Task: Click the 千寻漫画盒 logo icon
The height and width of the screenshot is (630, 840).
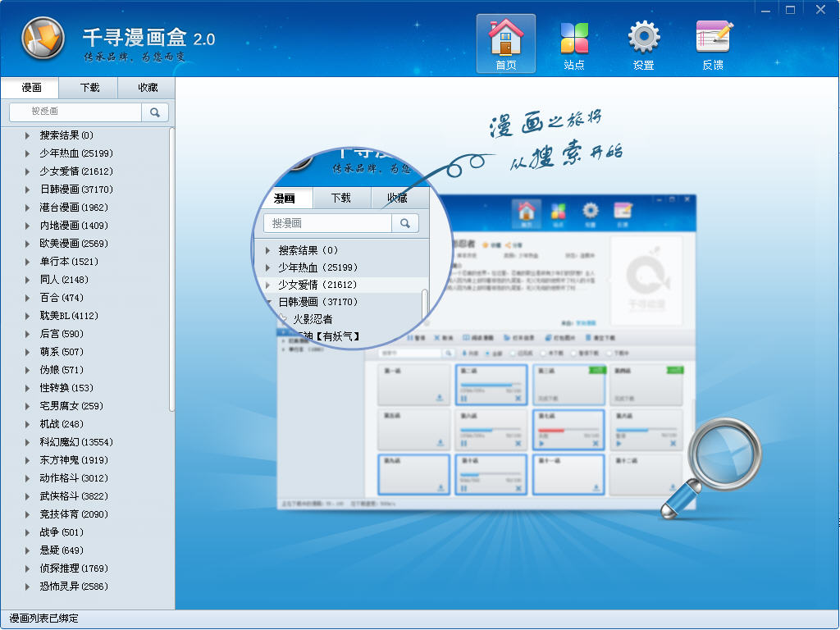Action: [43, 38]
